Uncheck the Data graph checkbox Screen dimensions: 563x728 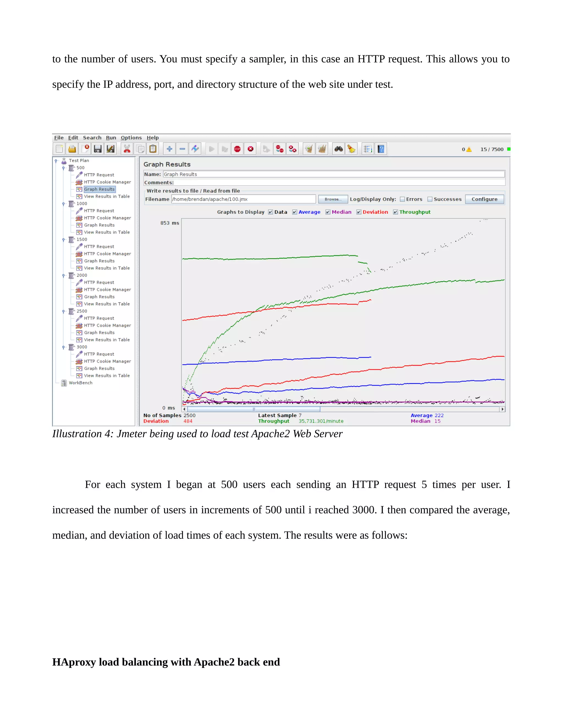[x=271, y=212]
